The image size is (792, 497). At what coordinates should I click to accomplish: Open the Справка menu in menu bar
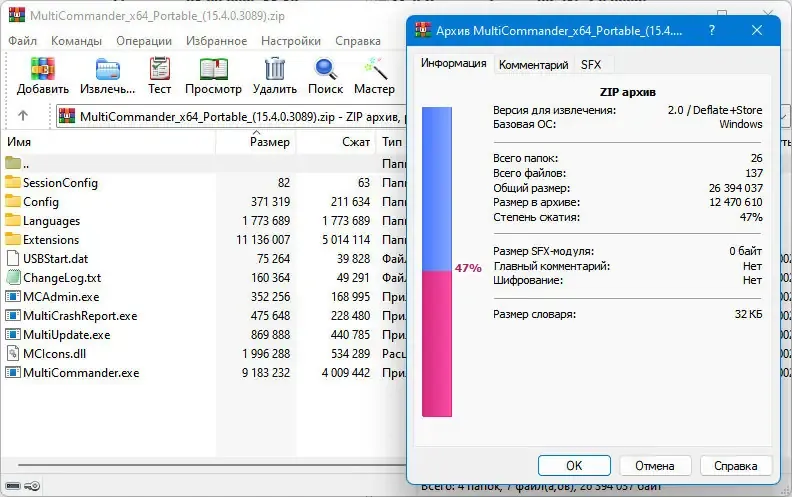click(x=358, y=41)
